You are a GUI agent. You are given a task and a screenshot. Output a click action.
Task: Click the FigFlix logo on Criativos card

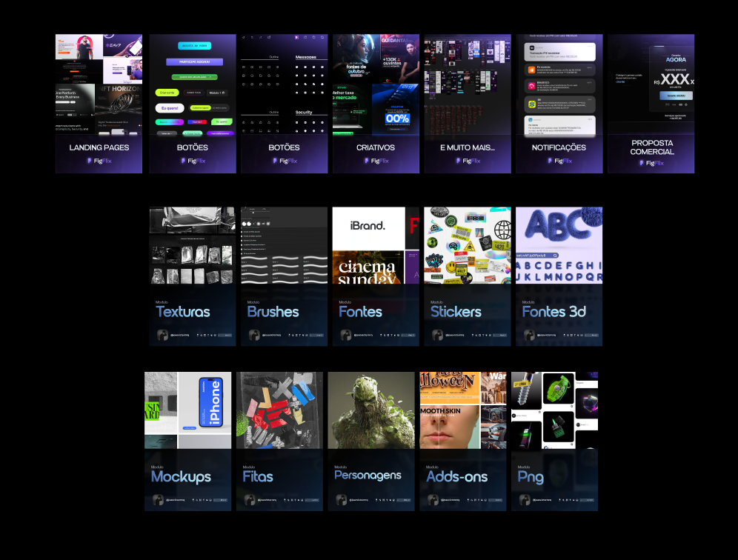coord(376,161)
